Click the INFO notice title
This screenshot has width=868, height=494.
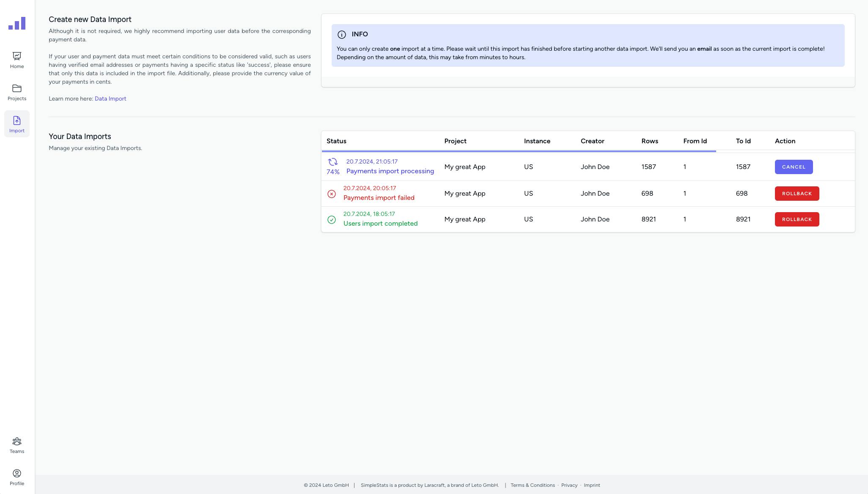[360, 34]
